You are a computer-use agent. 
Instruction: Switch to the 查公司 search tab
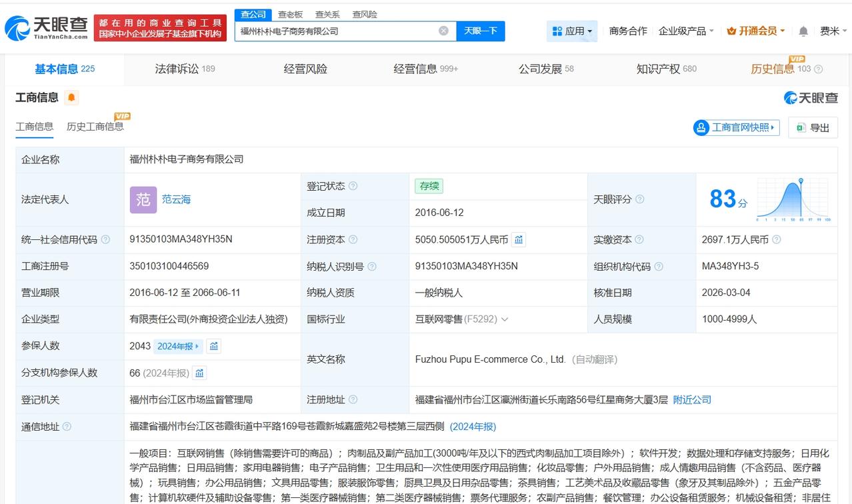253,14
